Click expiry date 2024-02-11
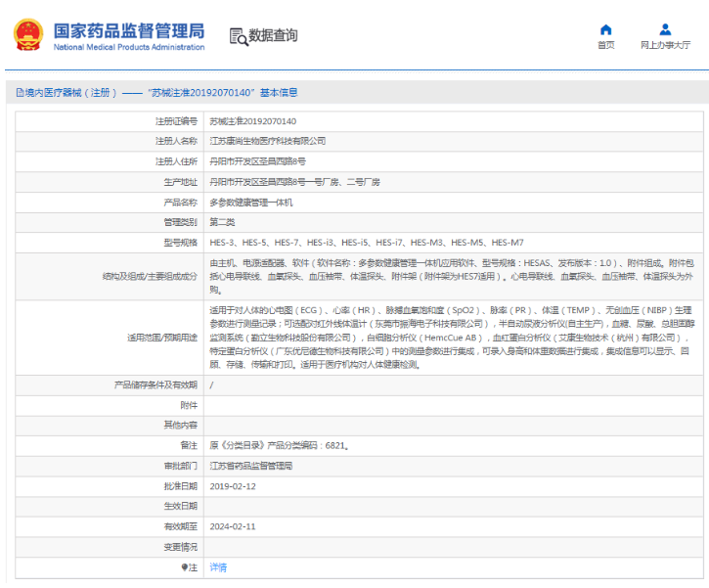Screen dimensions: 709x588 (233, 526)
